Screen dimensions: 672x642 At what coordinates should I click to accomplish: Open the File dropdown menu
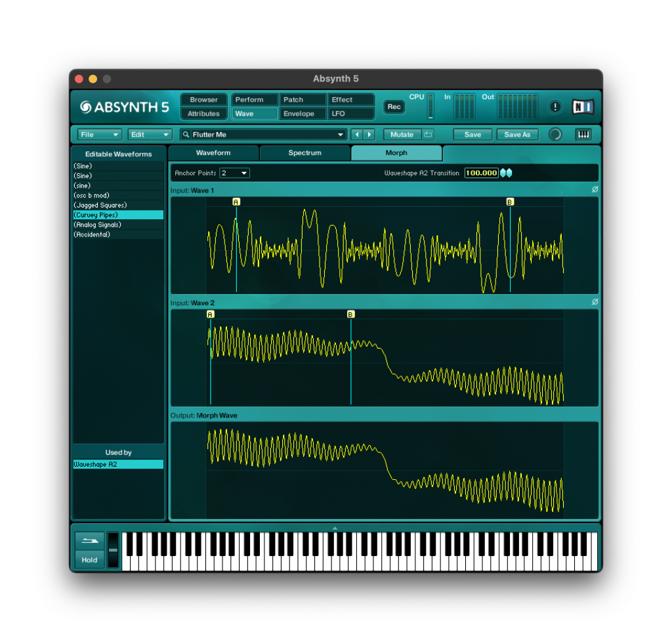100,135
